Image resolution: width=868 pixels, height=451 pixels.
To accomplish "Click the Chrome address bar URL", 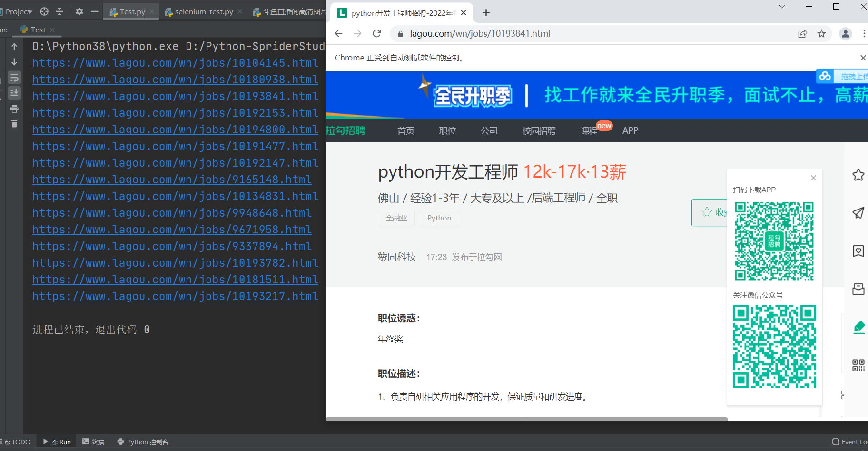I will pos(480,34).
